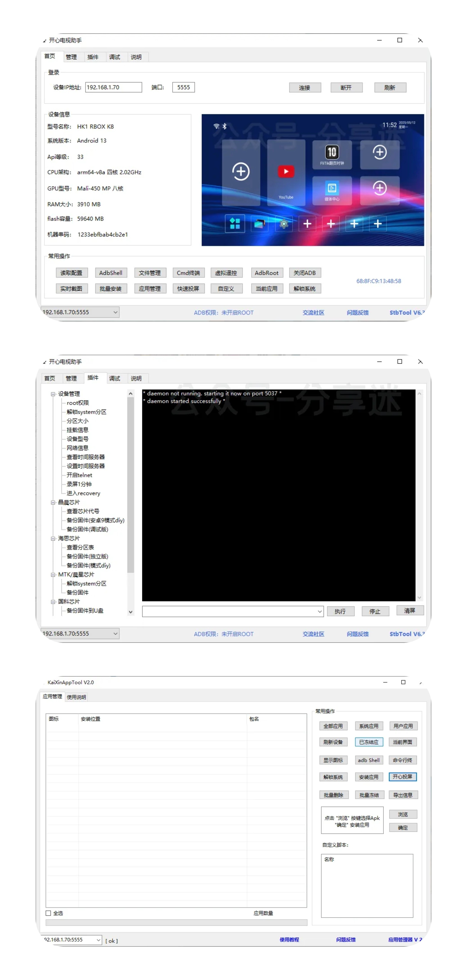This screenshot has height=980, width=467.
Task: Collapse the 国科芯片 tree node
Action: (x=53, y=601)
